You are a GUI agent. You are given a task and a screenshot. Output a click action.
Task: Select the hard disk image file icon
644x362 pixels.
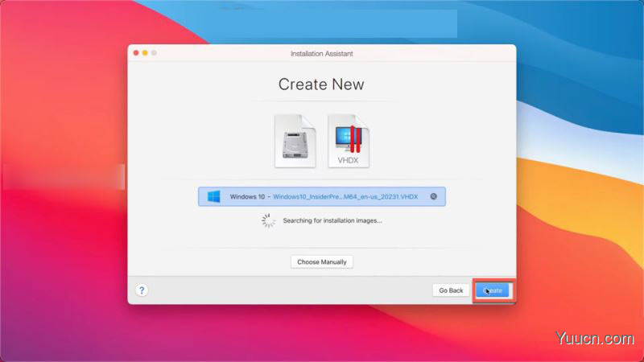[295, 141]
